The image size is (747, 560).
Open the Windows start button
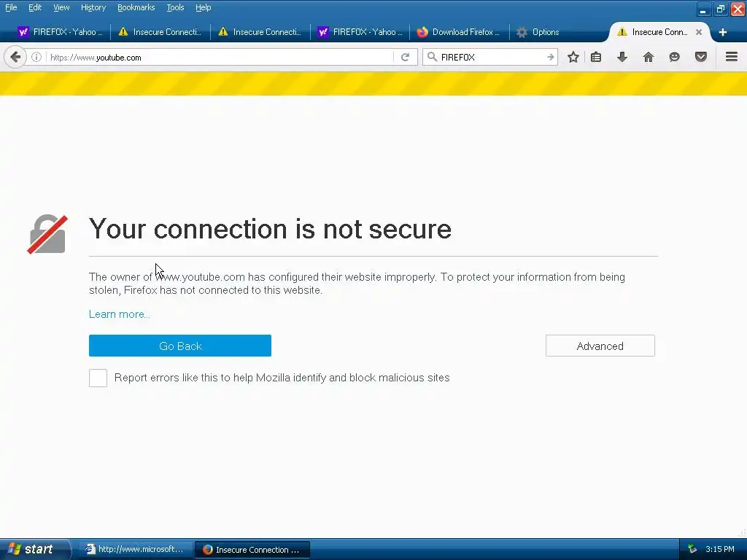(x=35, y=549)
